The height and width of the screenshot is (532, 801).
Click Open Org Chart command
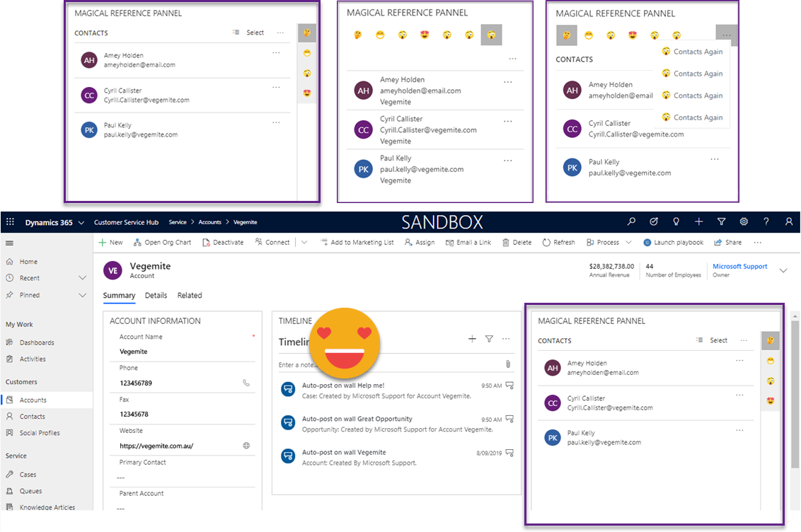pos(162,243)
